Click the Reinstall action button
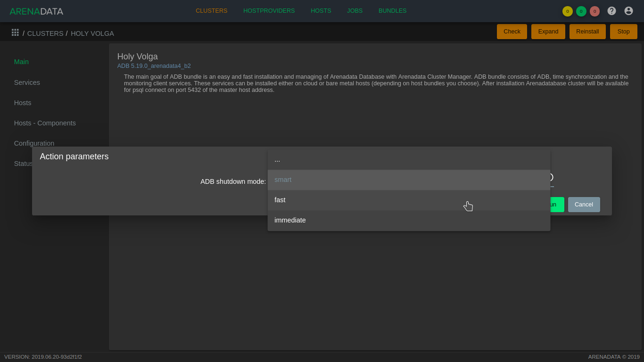 click(587, 32)
